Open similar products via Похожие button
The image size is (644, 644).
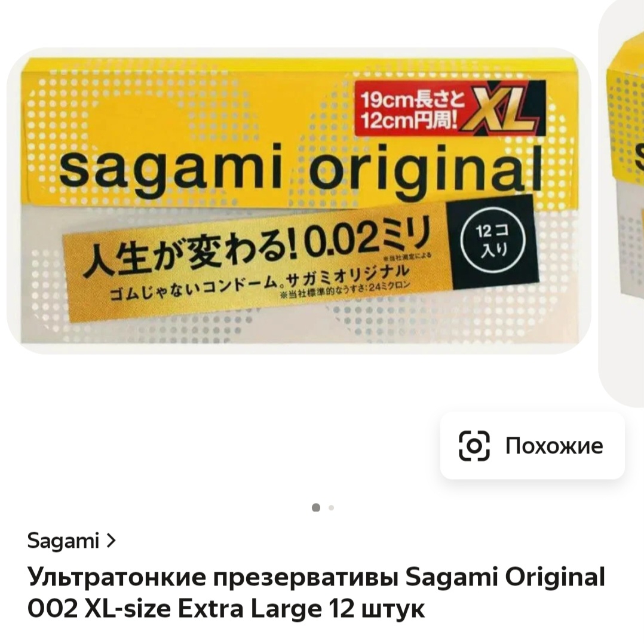532,446
